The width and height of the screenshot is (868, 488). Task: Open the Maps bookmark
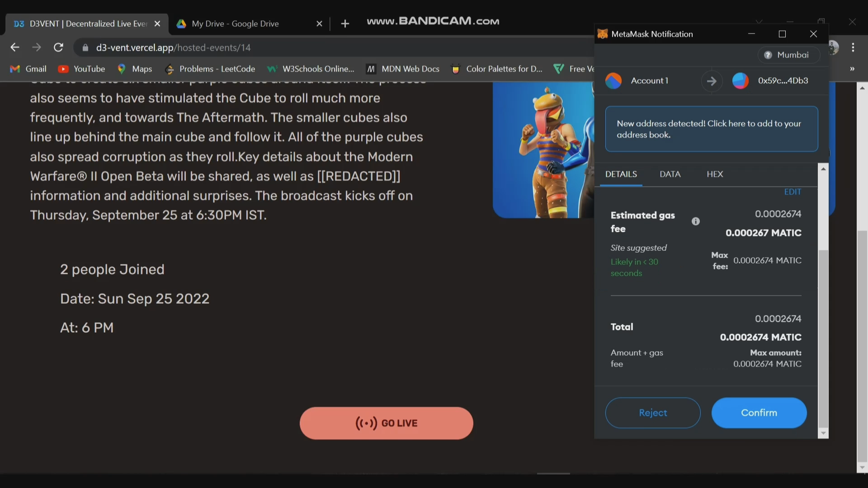tap(135, 69)
